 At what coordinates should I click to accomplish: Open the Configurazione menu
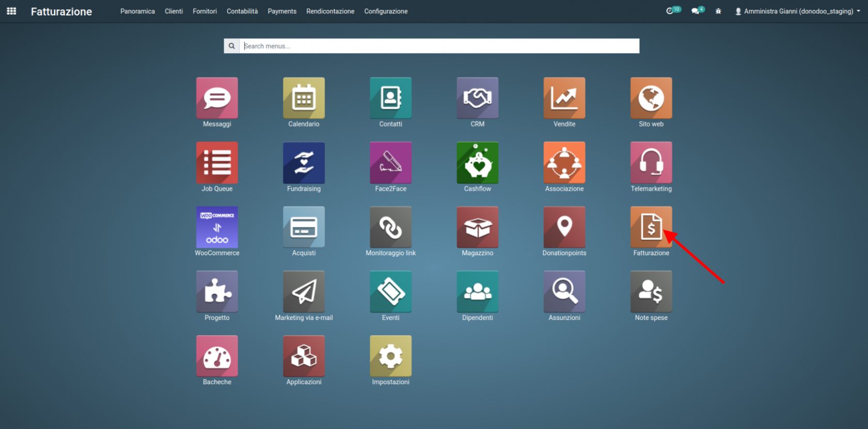click(x=385, y=11)
